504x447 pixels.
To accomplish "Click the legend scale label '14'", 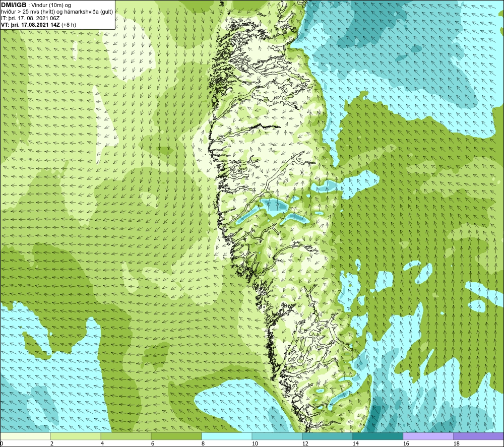I will pyautogui.click(x=355, y=443).
